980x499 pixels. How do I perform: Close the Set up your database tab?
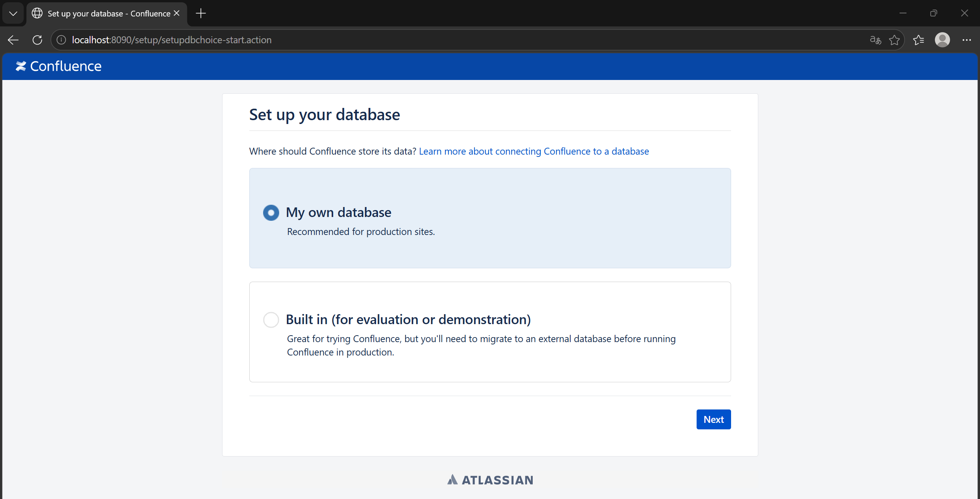tap(177, 13)
